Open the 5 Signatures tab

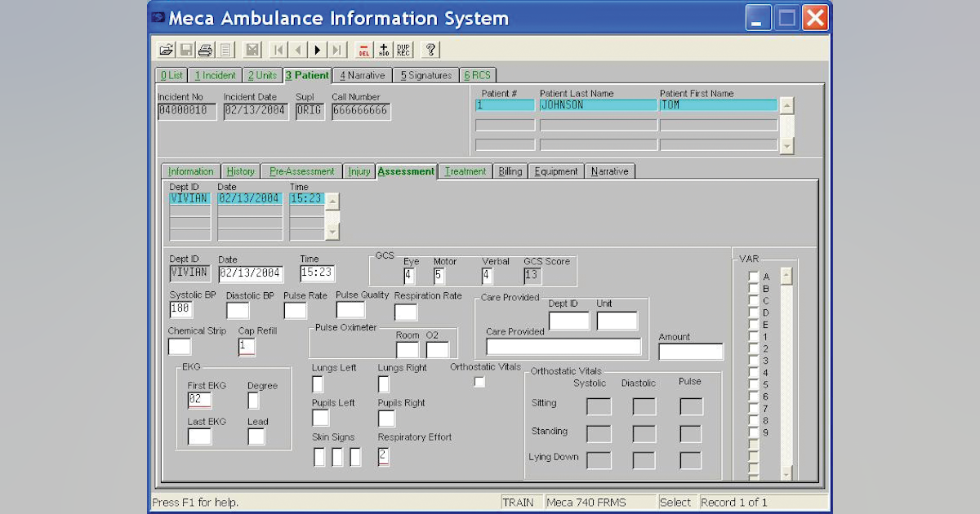[x=426, y=73]
